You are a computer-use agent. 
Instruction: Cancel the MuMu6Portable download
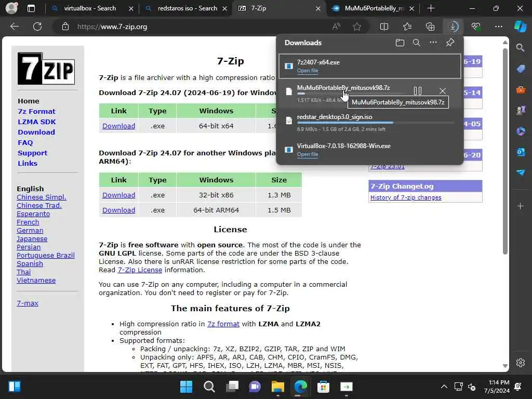pos(443,91)
